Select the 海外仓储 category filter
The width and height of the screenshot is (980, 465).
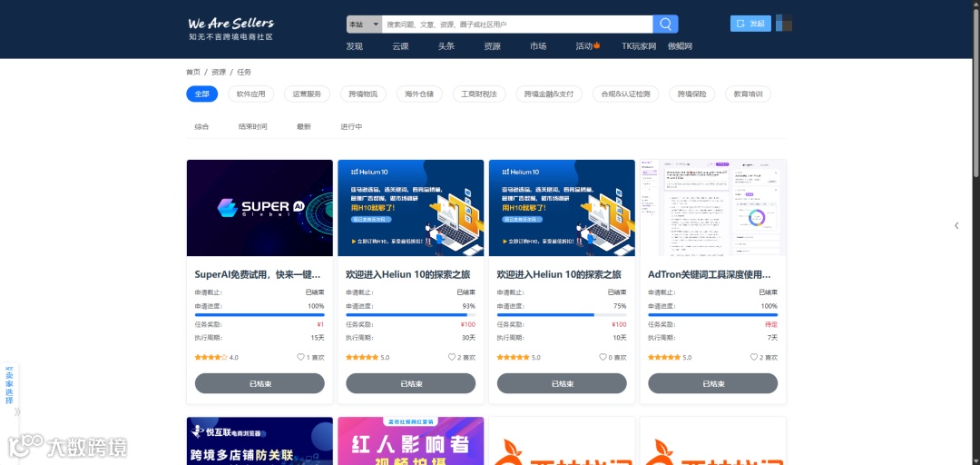click(x=419, y=94)
